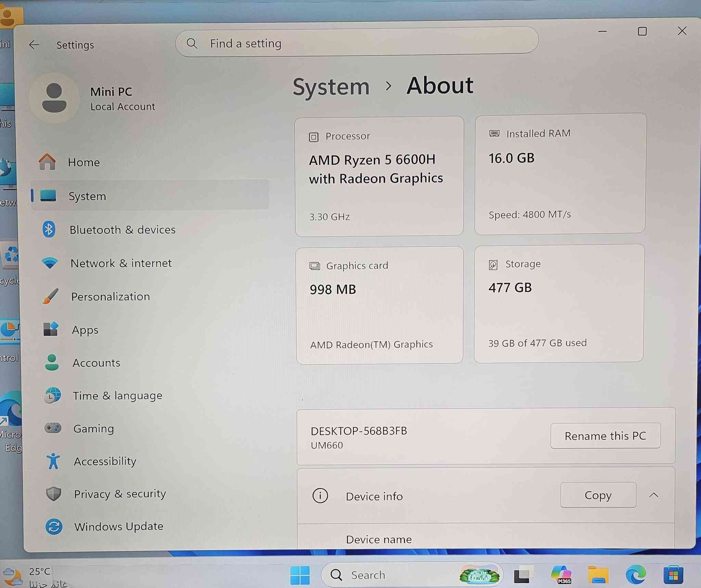Open Task View from the taskbar
Viewport: 701px width, 588px height.
tap(523, 575)
